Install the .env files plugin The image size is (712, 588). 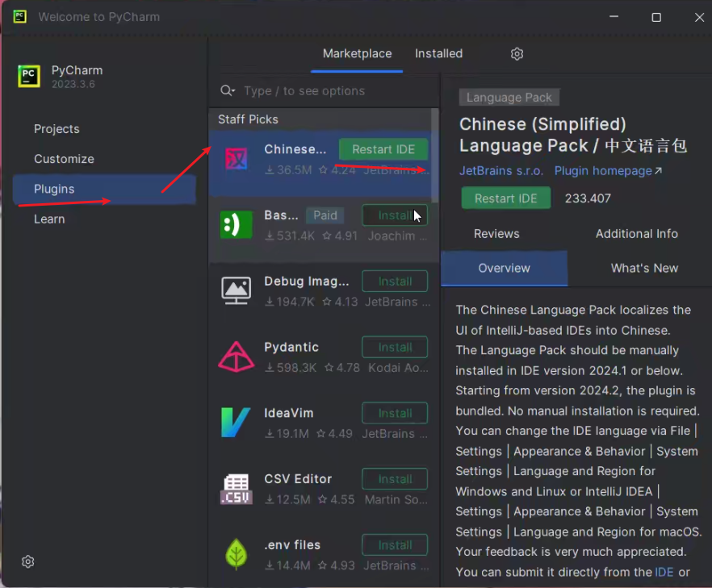tap(395, 545)
